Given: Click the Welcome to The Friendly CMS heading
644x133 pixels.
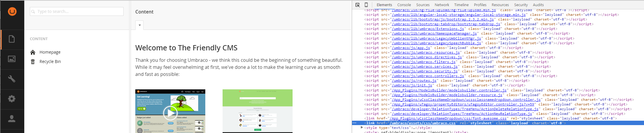Looking at the screenshot, I should pyautogui.click(x=186, y=48).
